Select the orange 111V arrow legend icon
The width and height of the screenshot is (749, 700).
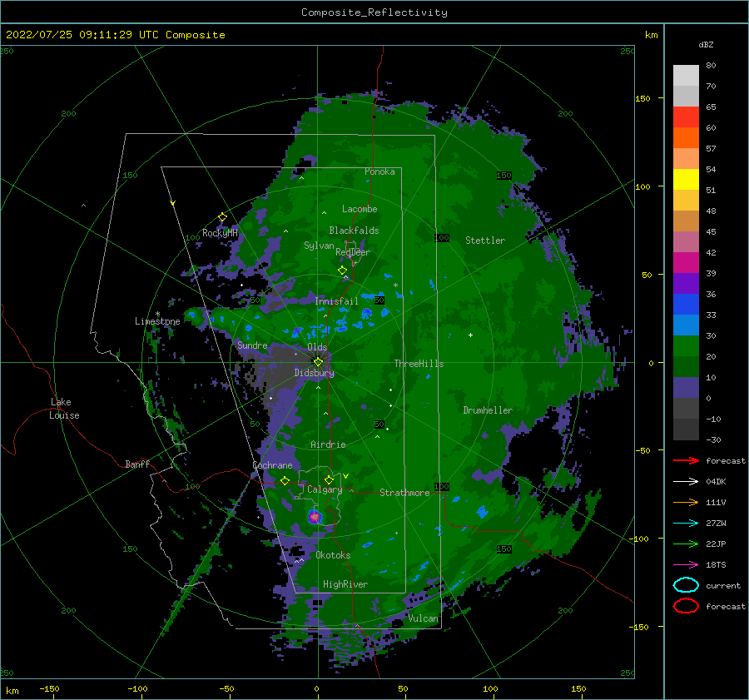686,502
